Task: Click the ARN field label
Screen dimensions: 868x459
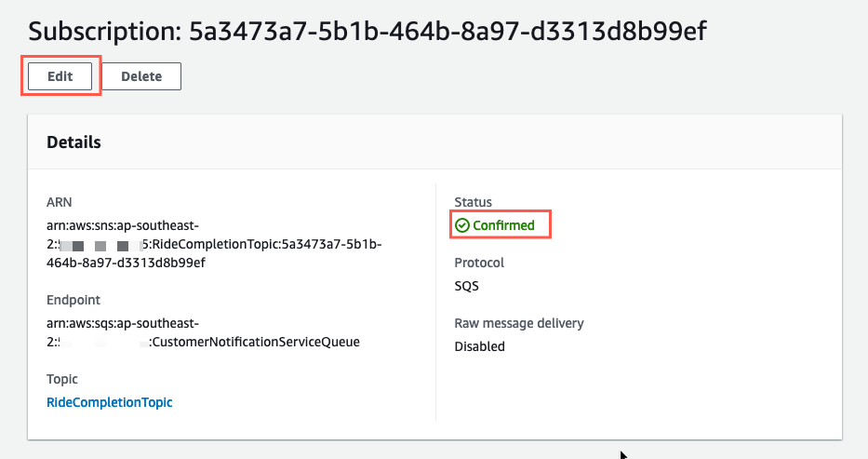Action: click(60, 202)
